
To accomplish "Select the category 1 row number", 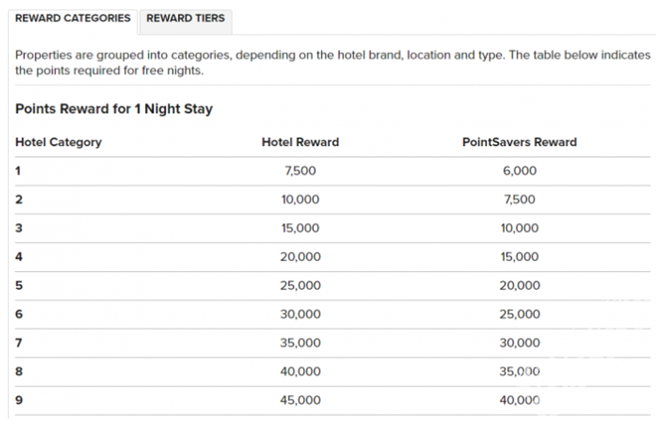I will 18,171.
